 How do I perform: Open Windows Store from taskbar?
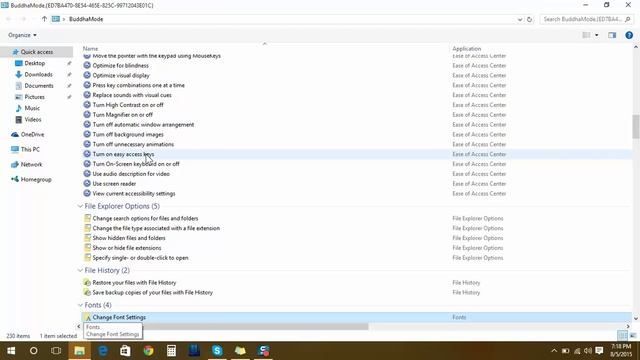pos(125,351)
